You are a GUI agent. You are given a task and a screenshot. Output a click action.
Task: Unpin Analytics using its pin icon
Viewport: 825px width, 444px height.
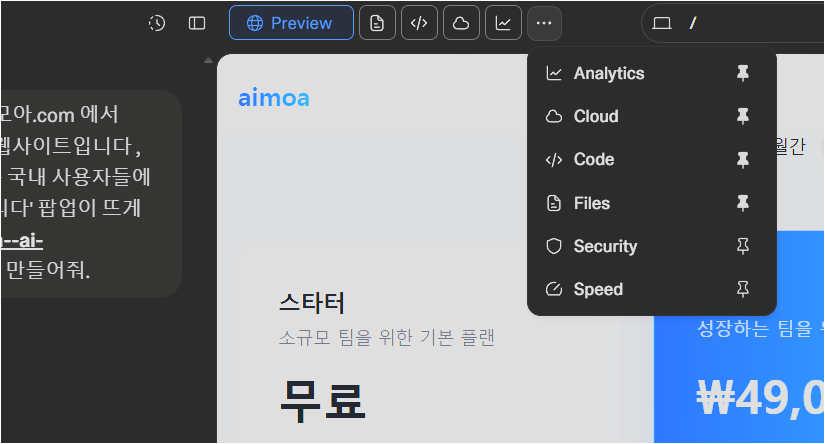(742, 73)
